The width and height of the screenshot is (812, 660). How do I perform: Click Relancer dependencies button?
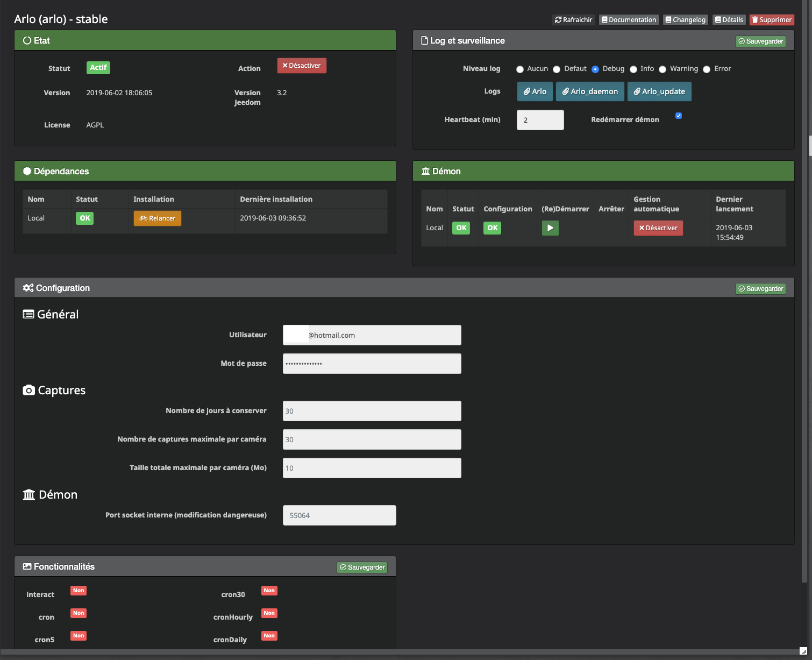pyautogui.click(x=158, y=218)
